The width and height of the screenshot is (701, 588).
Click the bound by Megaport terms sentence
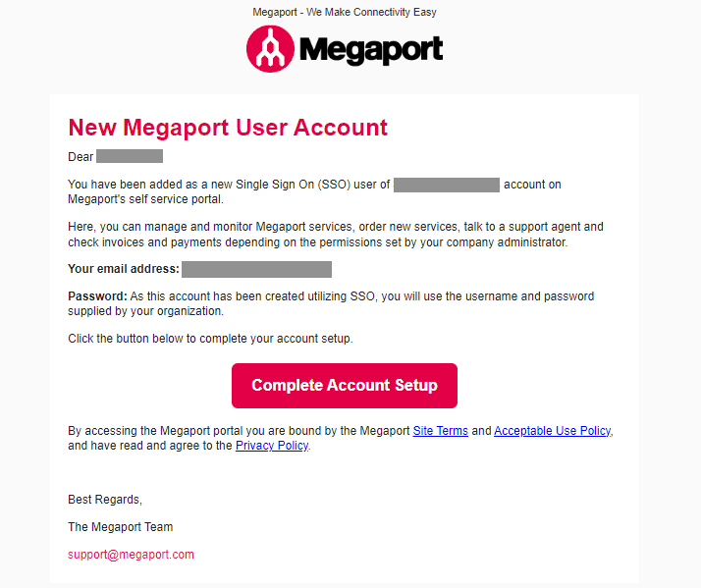(x=341, y=438)
